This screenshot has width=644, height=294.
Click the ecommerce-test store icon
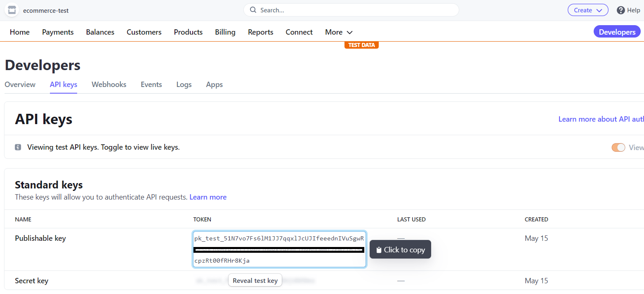pyautogui.click(x=12, y=10)
